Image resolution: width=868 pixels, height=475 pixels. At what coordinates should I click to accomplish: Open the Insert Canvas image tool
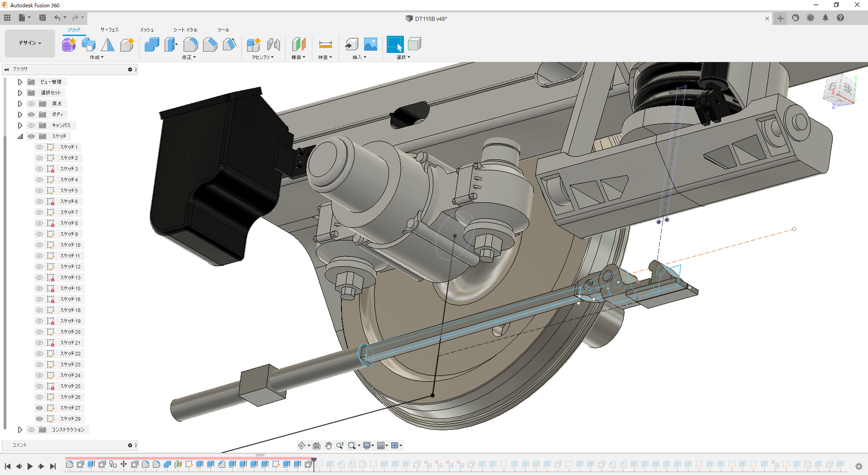pos(370,45)
